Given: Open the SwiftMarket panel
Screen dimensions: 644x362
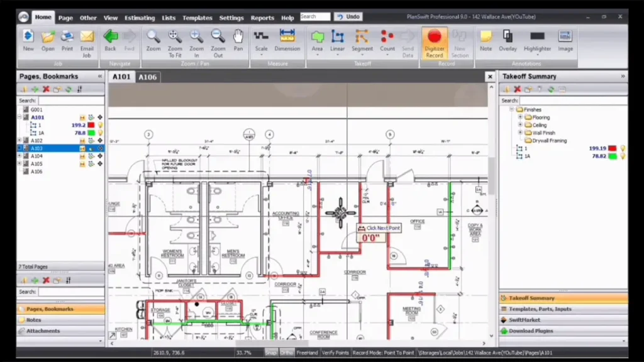Looking at the screenshot, I should 563,320.
